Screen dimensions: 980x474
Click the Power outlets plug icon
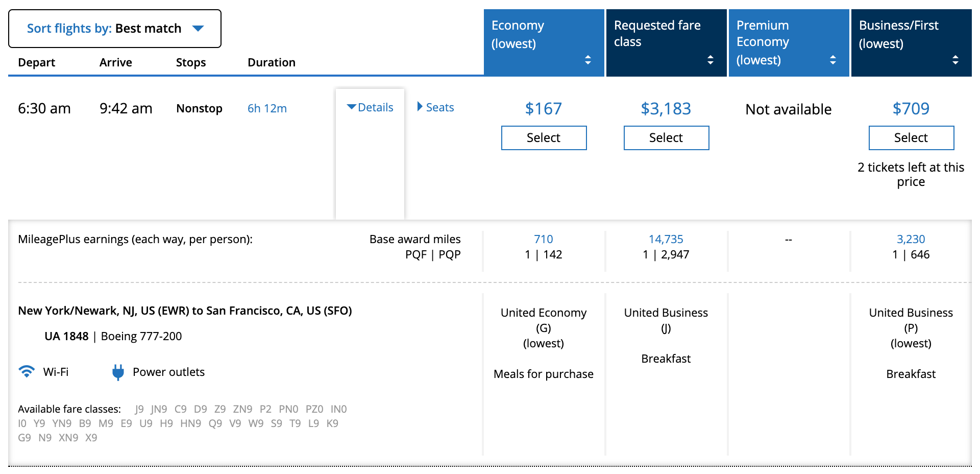click(x=118, y=372)
